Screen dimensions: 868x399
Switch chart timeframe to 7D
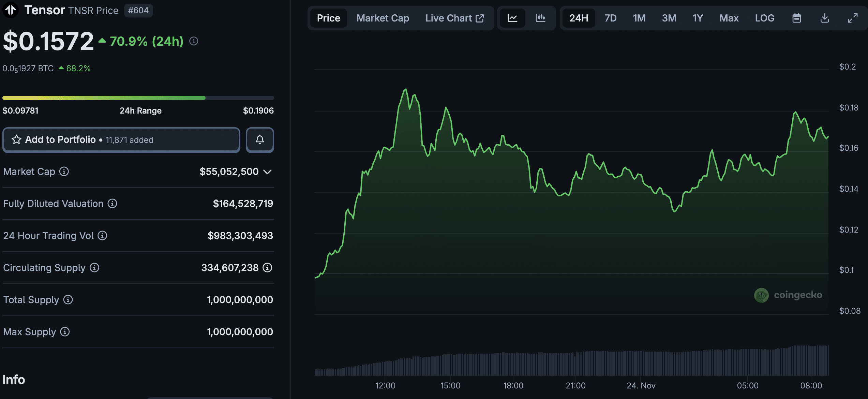click(610, 18)
